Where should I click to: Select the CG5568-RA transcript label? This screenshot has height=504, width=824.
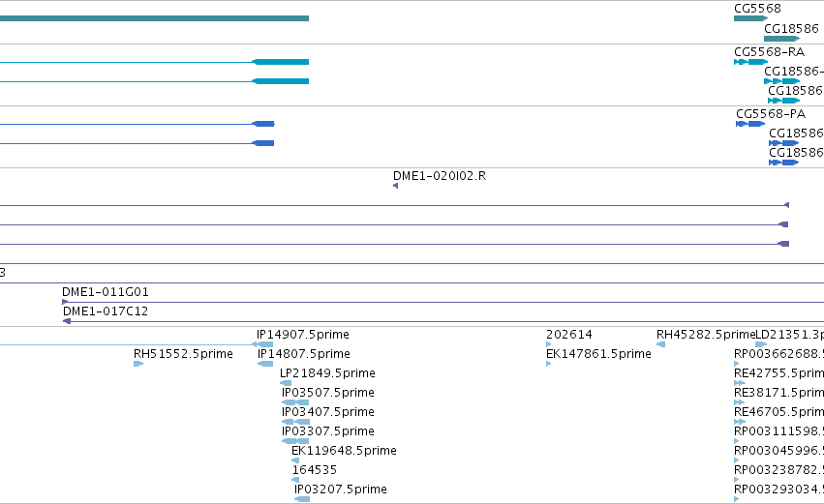click(770, 52)
